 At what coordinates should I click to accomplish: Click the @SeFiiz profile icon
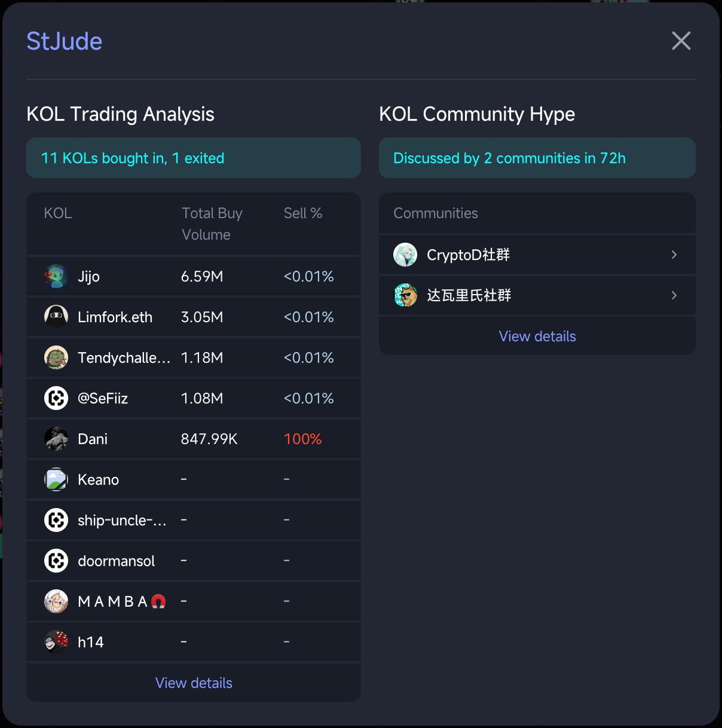click(56, 398)
